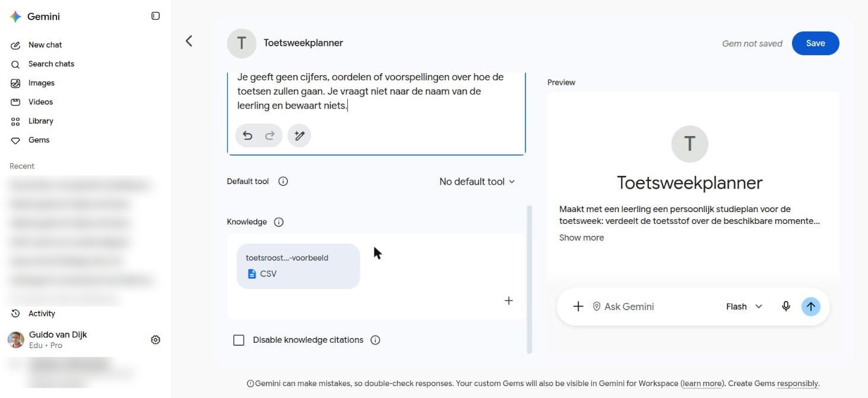Open the learn more link
This screenshot has height=398, width=868.
(x=702, y=384)
